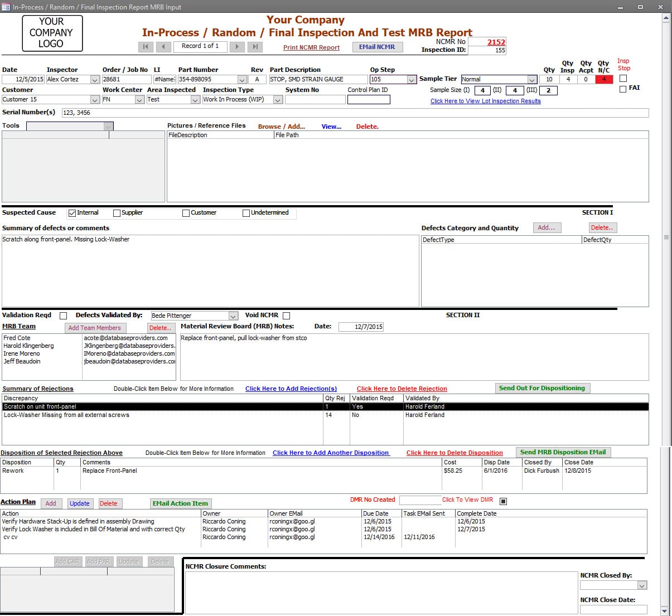
Task: Click the Control Plan ID field
Action: [x=369, y=100]
